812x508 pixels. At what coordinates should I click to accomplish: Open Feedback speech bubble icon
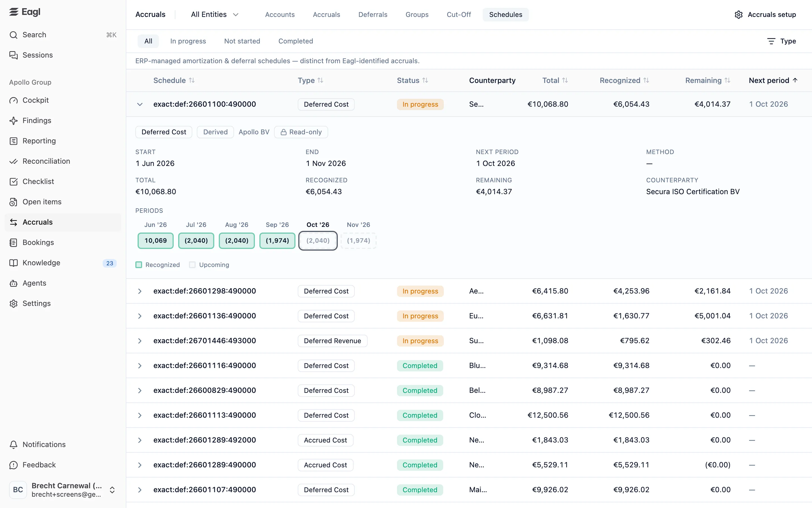pos(14,465)
